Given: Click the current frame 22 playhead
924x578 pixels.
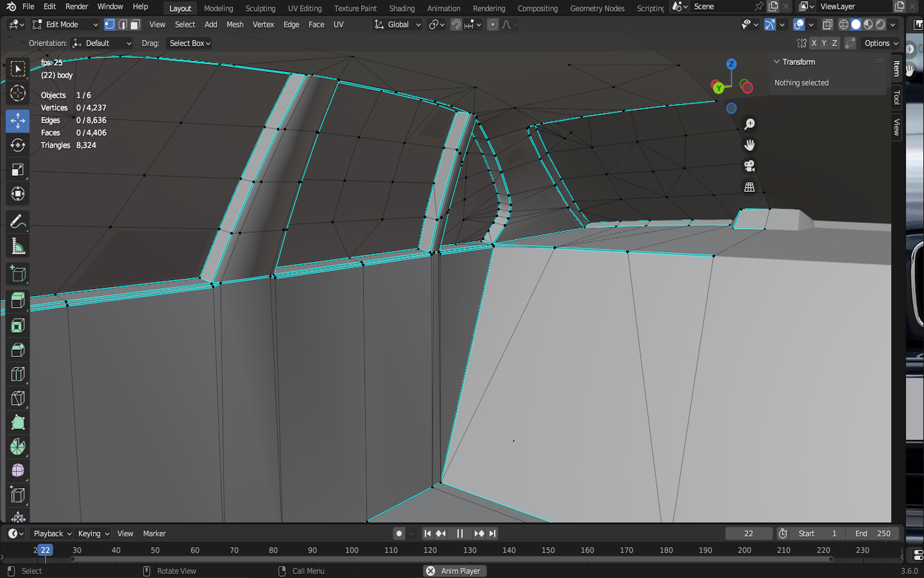Looking at the screenshot, I should tap(45, 550).
